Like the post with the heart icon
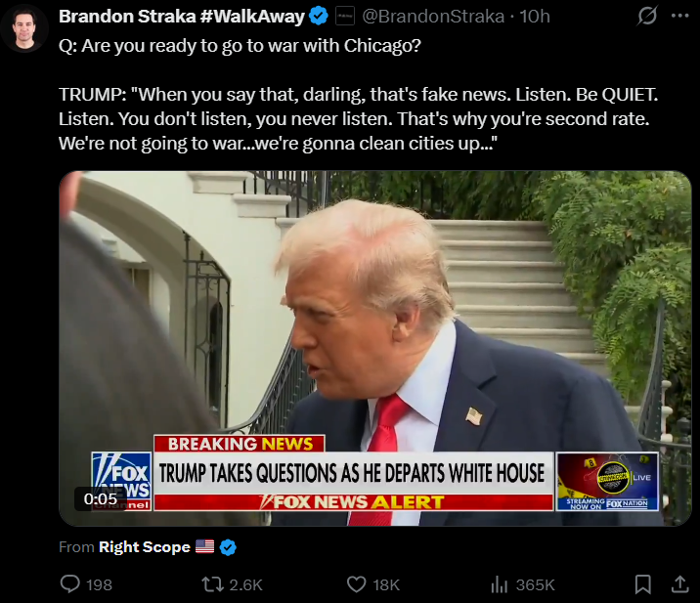The width and height of the screenshot is (700, 603). (x=356, y=584)
